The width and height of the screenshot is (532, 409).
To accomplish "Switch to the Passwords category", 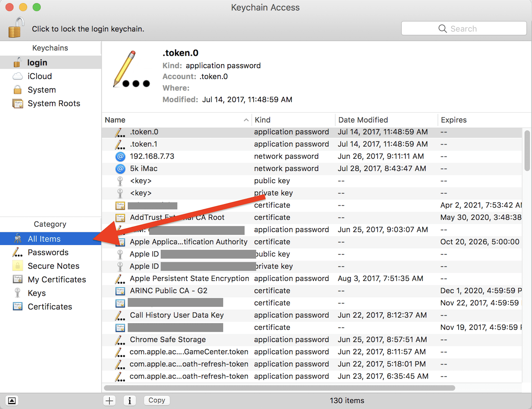I will [x=48, y=252].
